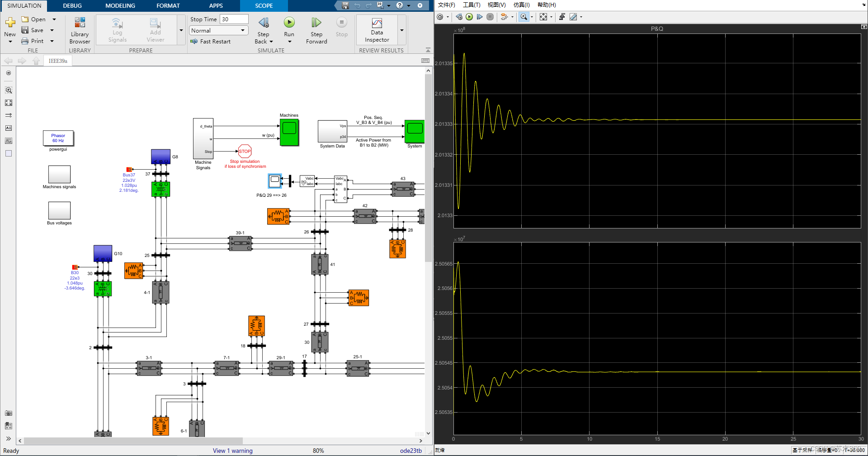Collapse the toolstrip with minimize arrow
This screenshot has height=456, width=868.
point(428,50)
